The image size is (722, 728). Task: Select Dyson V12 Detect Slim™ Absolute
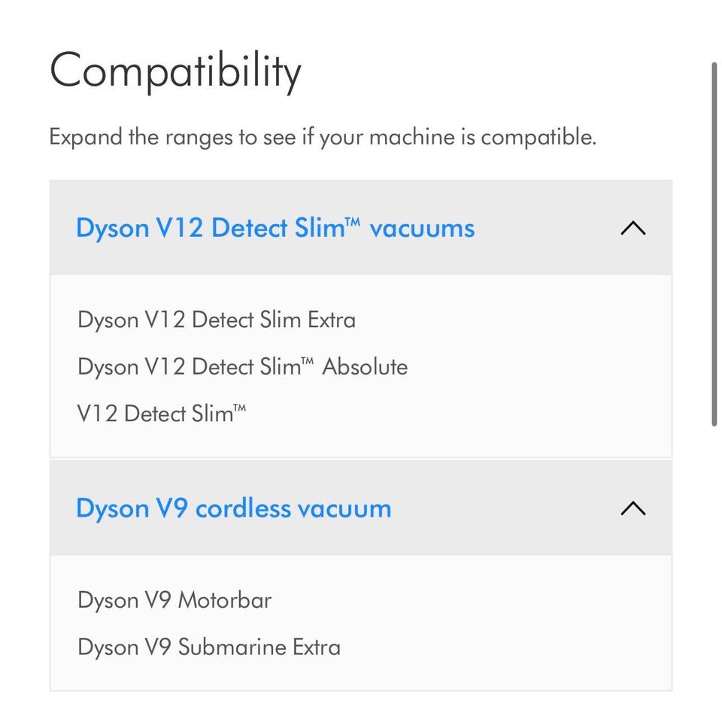coord(242,367)
